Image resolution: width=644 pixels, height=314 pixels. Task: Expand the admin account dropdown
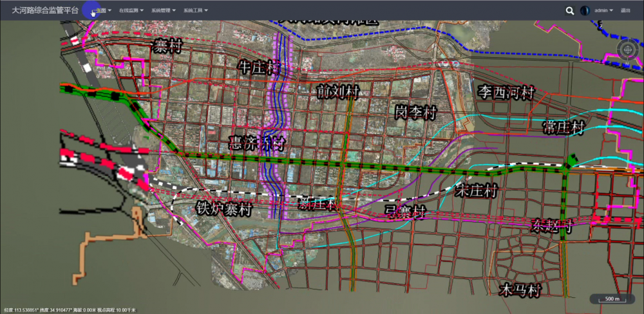pos(603,10)
